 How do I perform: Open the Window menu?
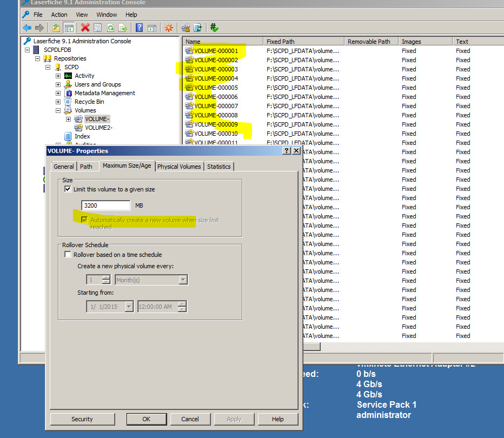point(107,15)
